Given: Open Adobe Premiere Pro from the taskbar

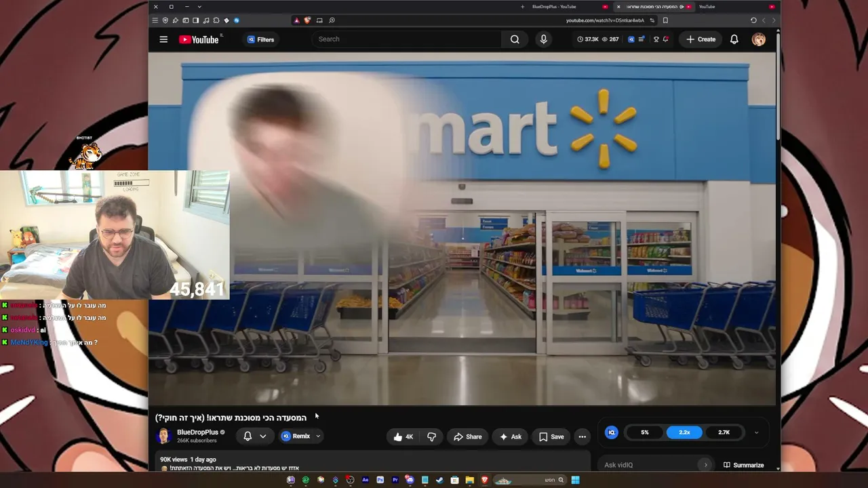Looking at the screenshot, I should coord(395,480).
